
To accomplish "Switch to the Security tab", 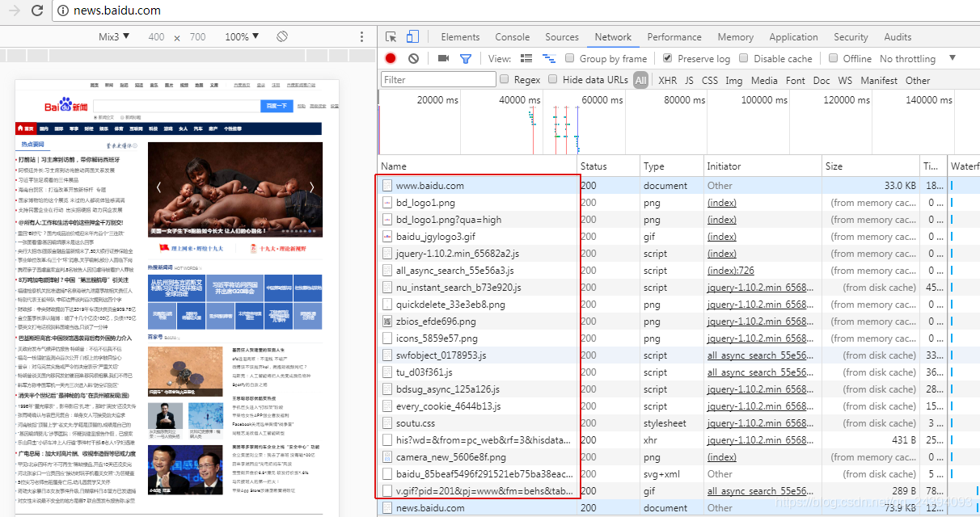I will 851,37.
